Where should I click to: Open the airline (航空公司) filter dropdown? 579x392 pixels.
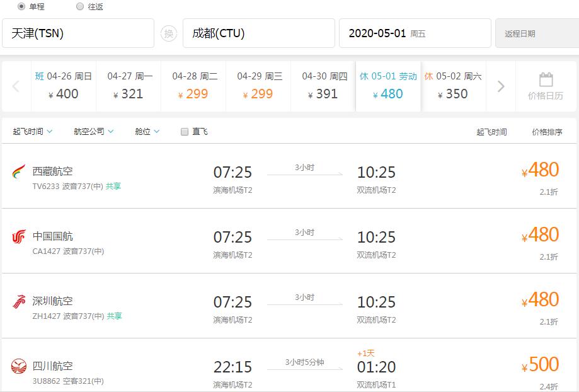[93, 132]
